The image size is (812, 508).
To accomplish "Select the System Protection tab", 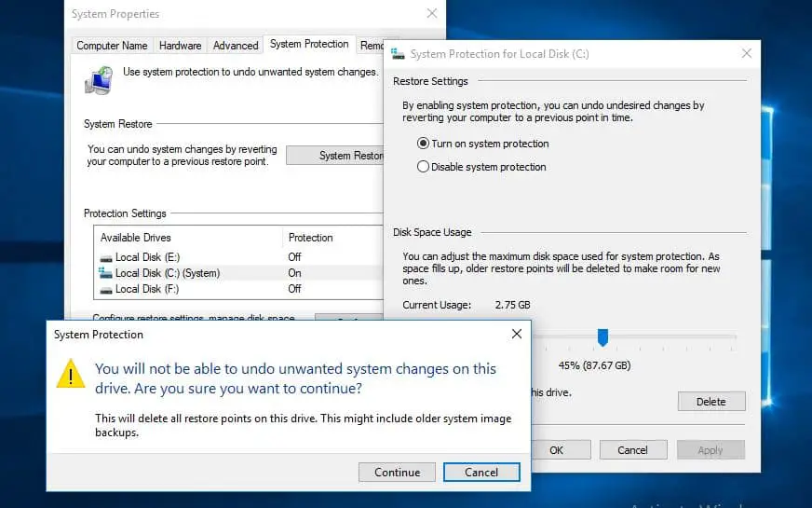I will [309, 44].
